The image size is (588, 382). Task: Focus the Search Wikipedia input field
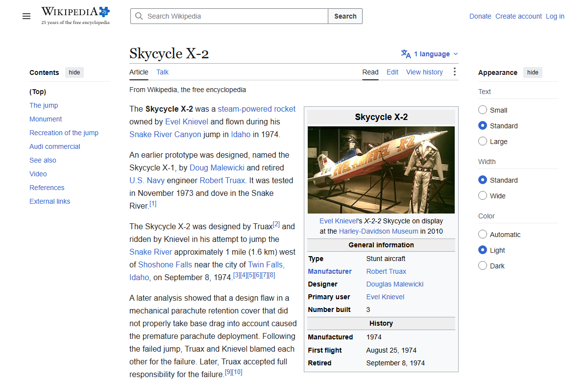pyautogui.click(x=229, y=16)
